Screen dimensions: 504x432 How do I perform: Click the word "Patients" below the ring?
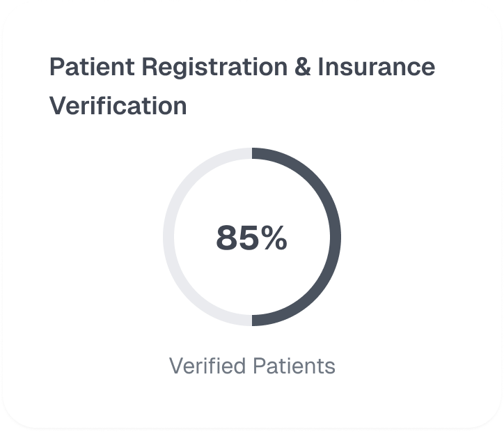point(293,366)
